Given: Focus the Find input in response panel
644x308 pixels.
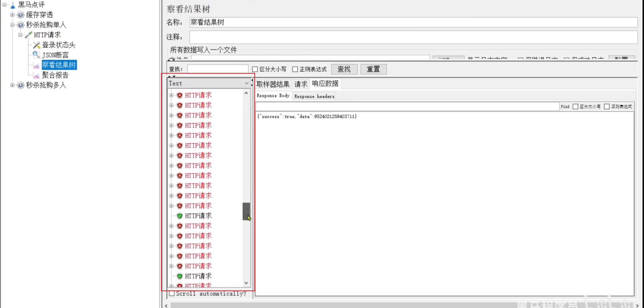Looking at the screenshot, I should point(407,107).
